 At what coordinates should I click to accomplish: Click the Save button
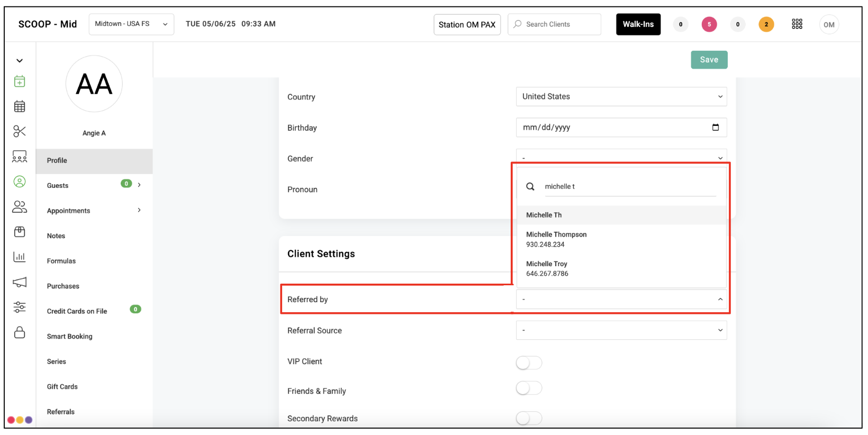coord(709,60)
